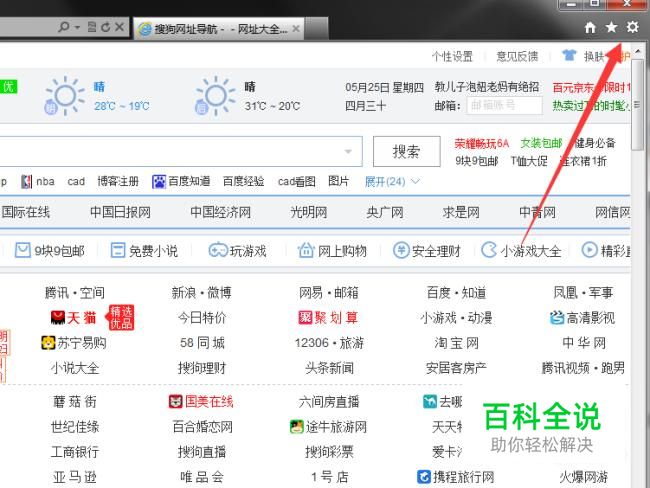Viewport: 650px width, 488px height.
Task: Open the 教儿子泡妞老妈有绝招 headline
Action: point(487,87)
